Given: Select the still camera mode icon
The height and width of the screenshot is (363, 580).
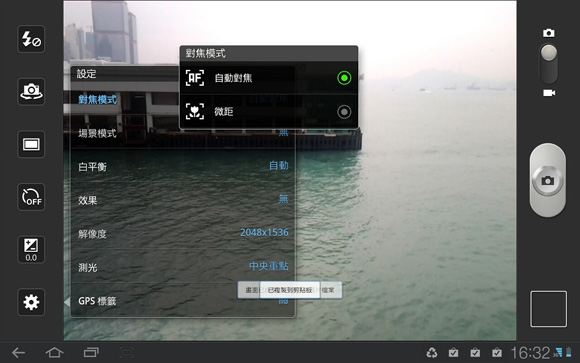Looking at the screenshot, I should click(x=549, y=33).
